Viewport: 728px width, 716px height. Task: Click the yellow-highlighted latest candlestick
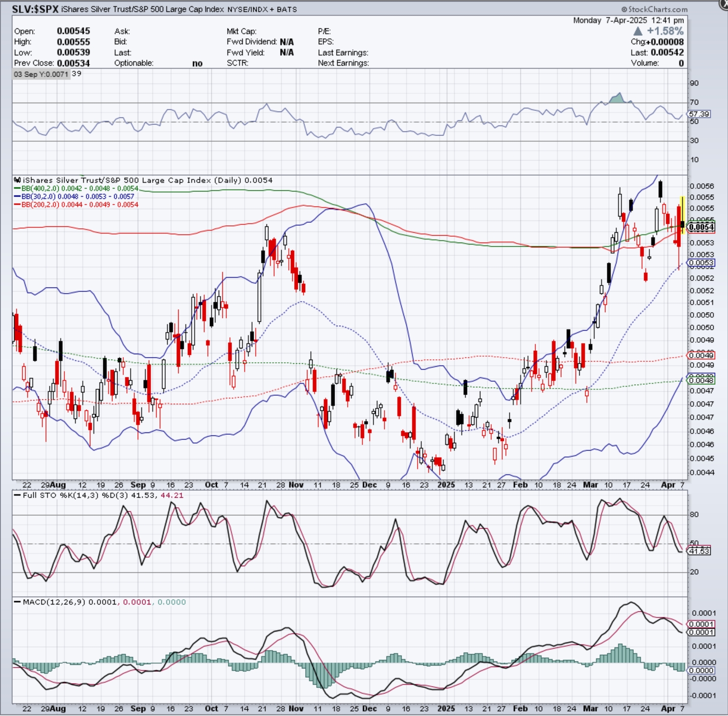tap(682, 214)
